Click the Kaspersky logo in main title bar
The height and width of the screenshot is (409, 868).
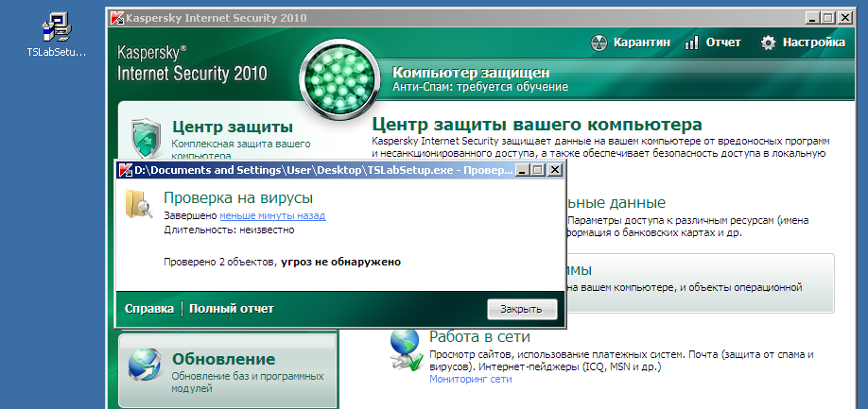[x=117, y=18]
